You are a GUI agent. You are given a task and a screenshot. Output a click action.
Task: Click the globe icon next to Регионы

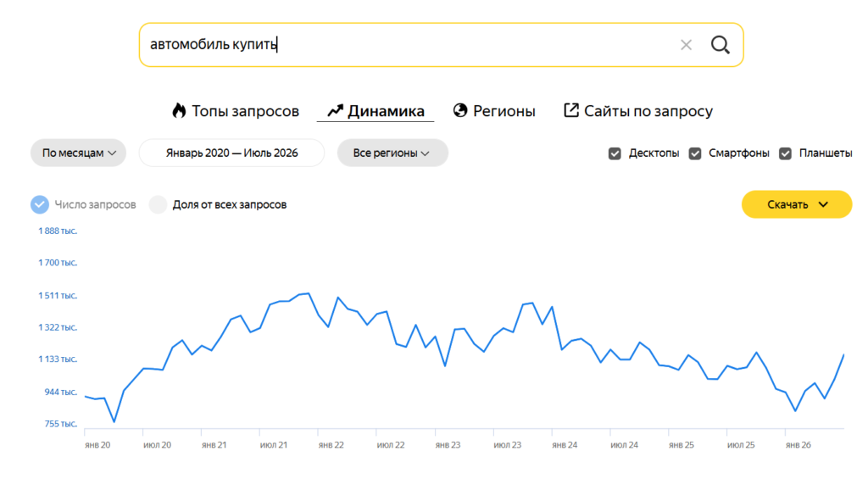click(460, 111)
